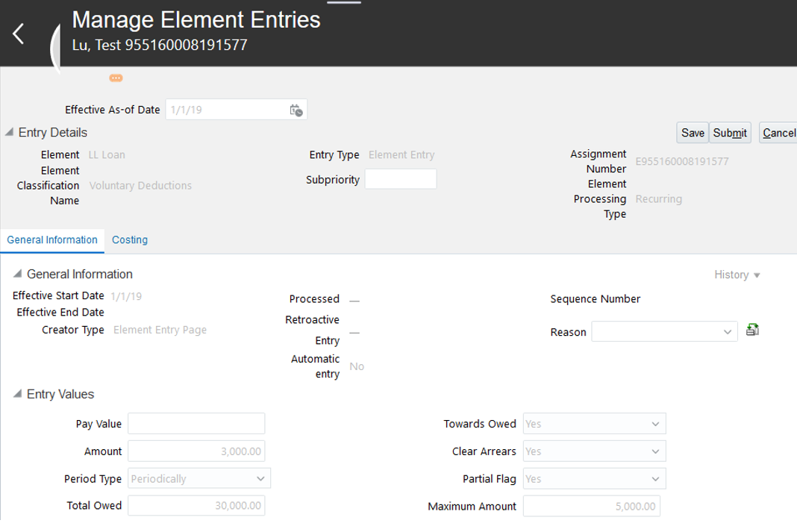Switch to the Costing tab
Screen dimensions: 797x532
(x=130, y=240)
